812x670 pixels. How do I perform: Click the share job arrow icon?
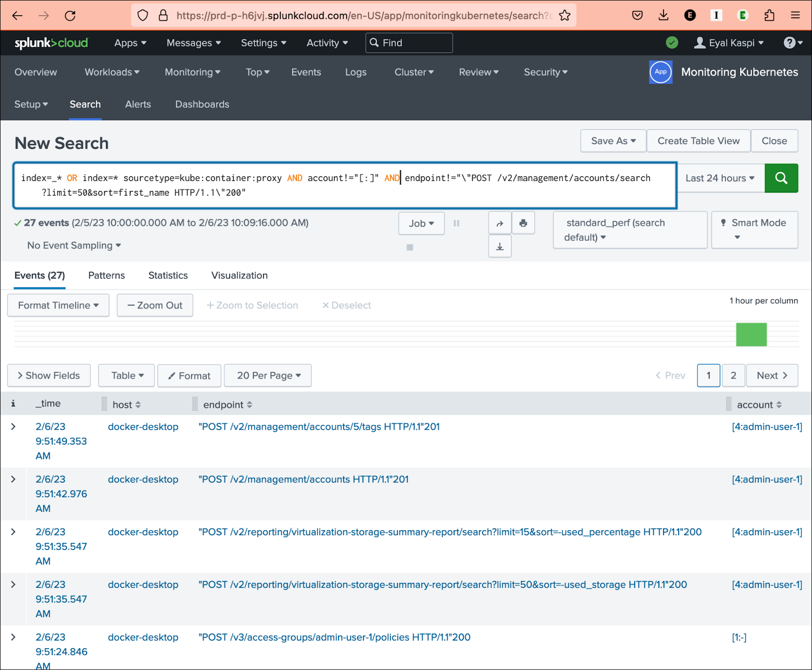500,224
